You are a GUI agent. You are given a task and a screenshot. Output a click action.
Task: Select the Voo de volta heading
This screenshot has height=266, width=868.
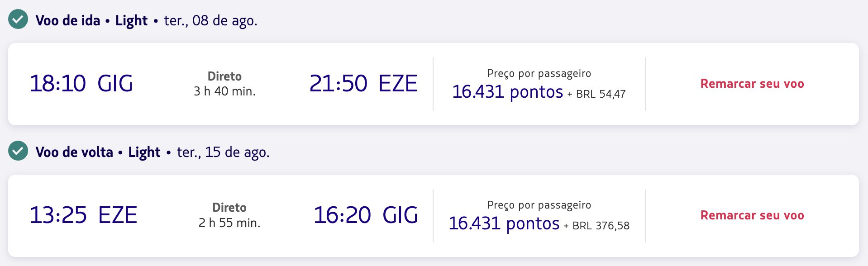(74, 152)
